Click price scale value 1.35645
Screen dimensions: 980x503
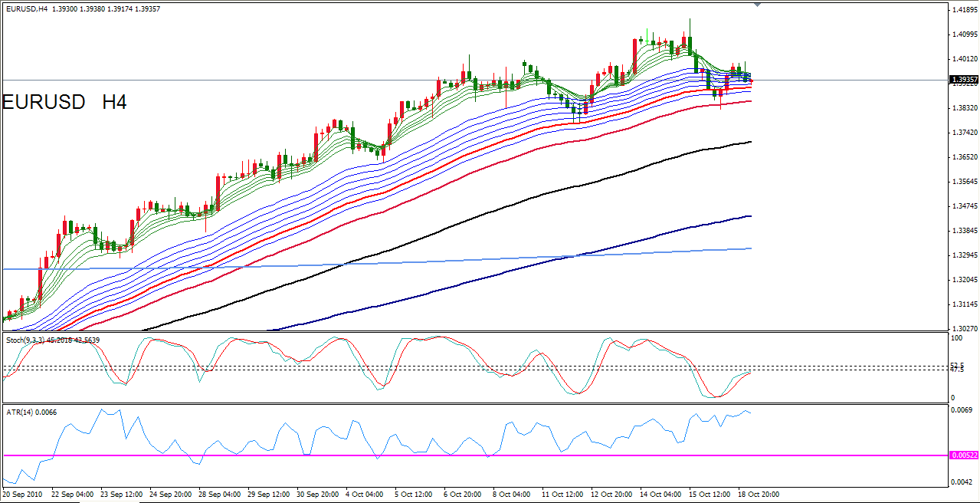point(964,182)
